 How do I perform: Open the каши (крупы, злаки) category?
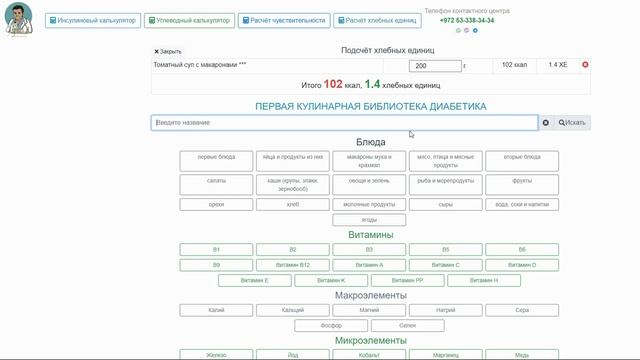click(293, 185)
